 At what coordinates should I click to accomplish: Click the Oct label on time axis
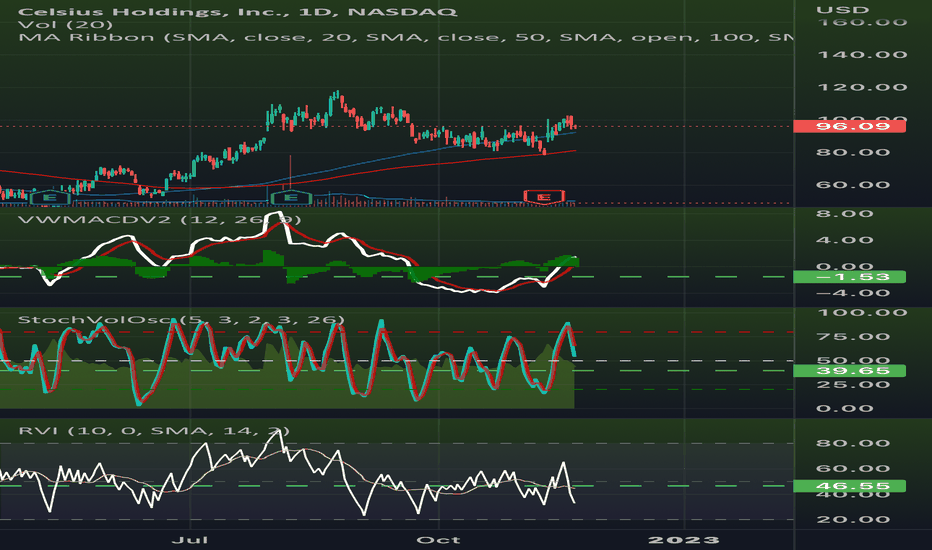click(x=438, y=540)
